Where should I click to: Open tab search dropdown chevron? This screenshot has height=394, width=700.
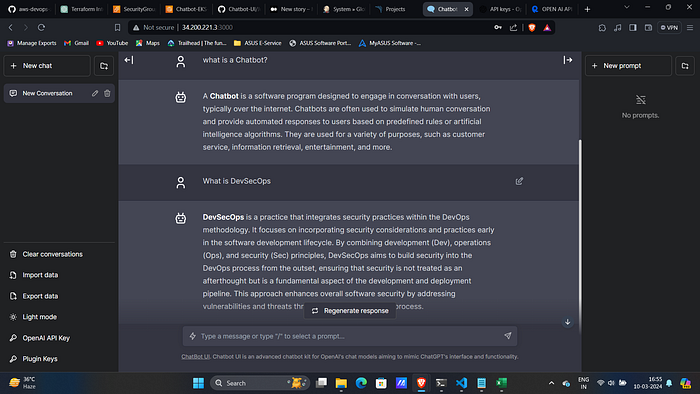pos(627,8)
